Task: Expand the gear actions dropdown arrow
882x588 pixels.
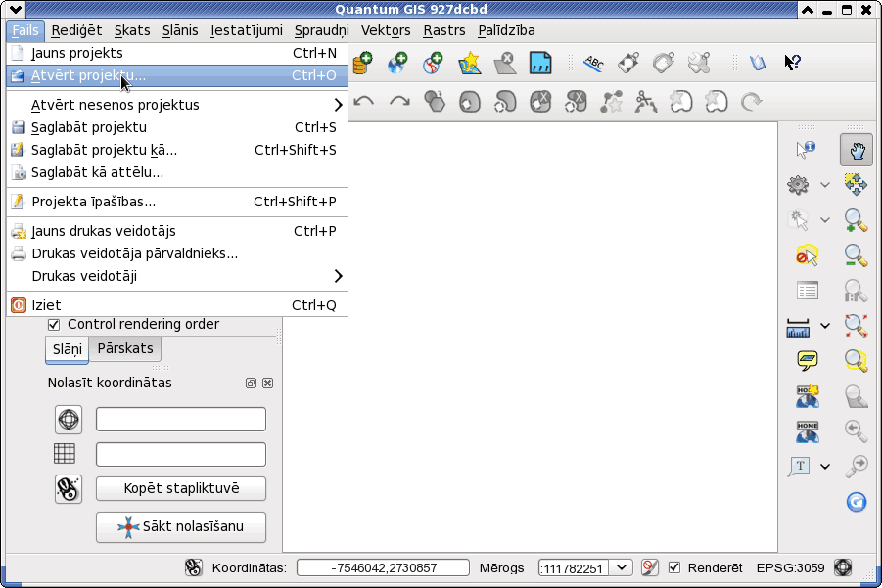Action: click(x=824, y=184)
